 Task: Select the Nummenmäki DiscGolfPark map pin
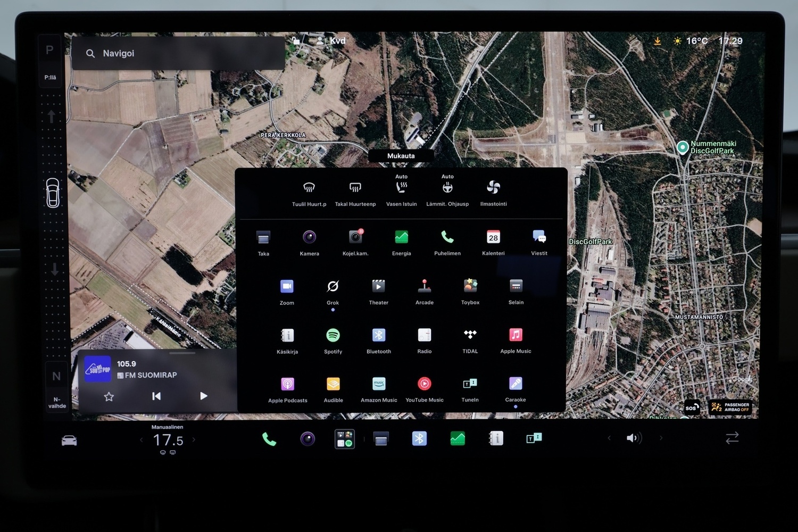[683, 147]
